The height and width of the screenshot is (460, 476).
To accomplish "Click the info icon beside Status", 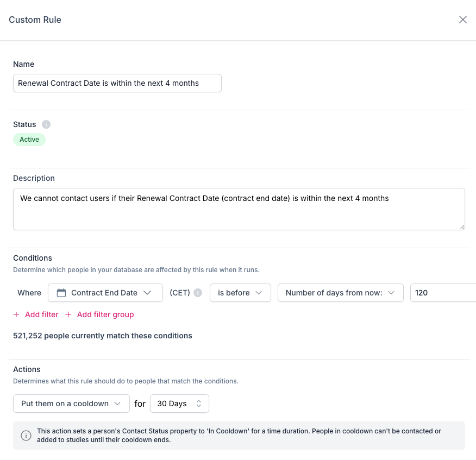I will pos(46,124).
